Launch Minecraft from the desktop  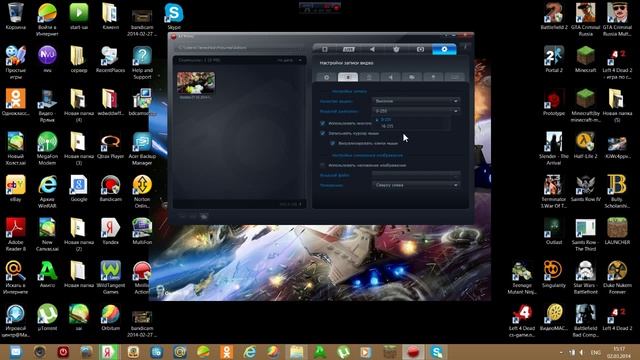point(585,59)
